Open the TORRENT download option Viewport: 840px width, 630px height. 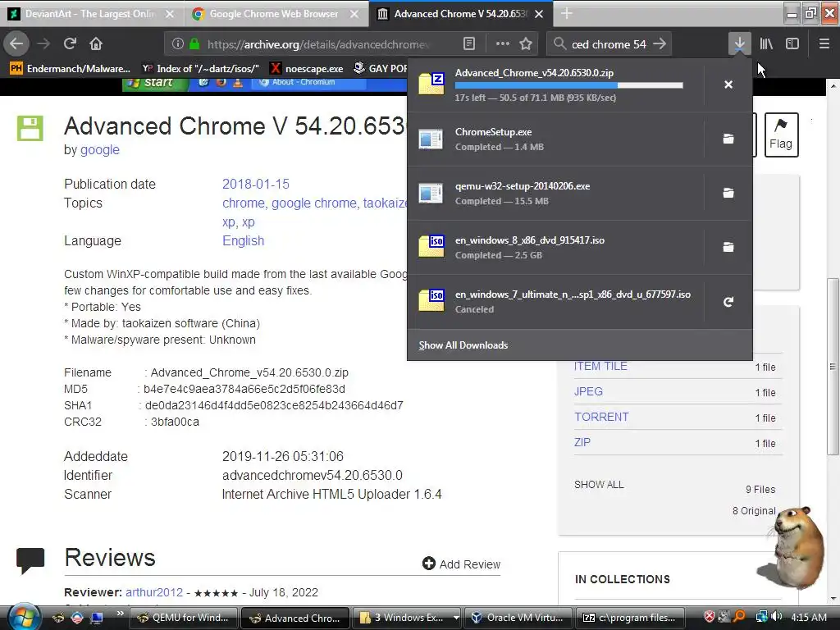tap(601, 417)
